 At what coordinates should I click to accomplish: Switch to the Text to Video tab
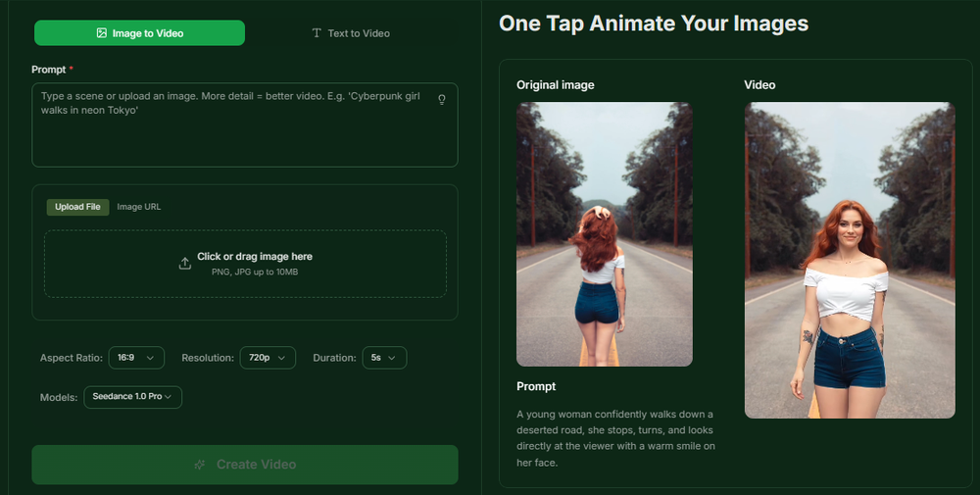click(x=350, y=33)
